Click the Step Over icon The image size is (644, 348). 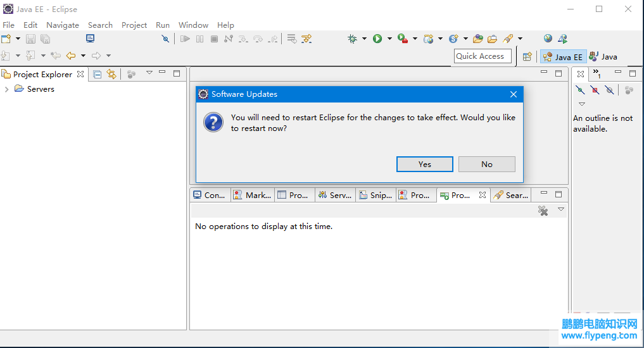click(x=258, y=39)
